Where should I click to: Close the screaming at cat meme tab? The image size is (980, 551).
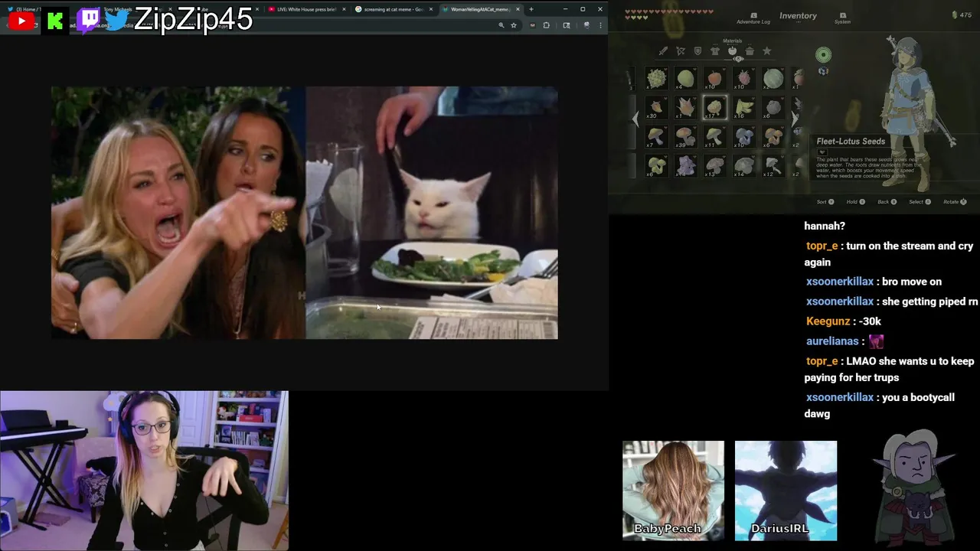click(x=431, y=9)
